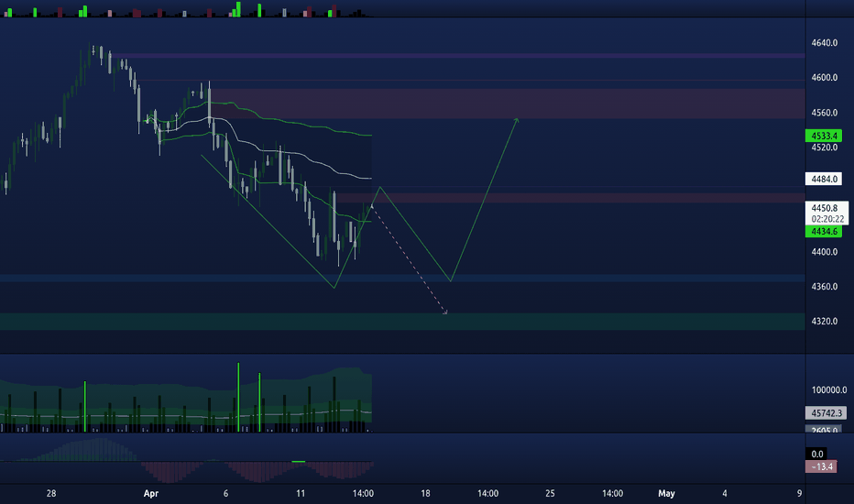Click the 4560.0 price axis label
The width and height of the screenshot is (854, 504).
[x=824, y=112]
